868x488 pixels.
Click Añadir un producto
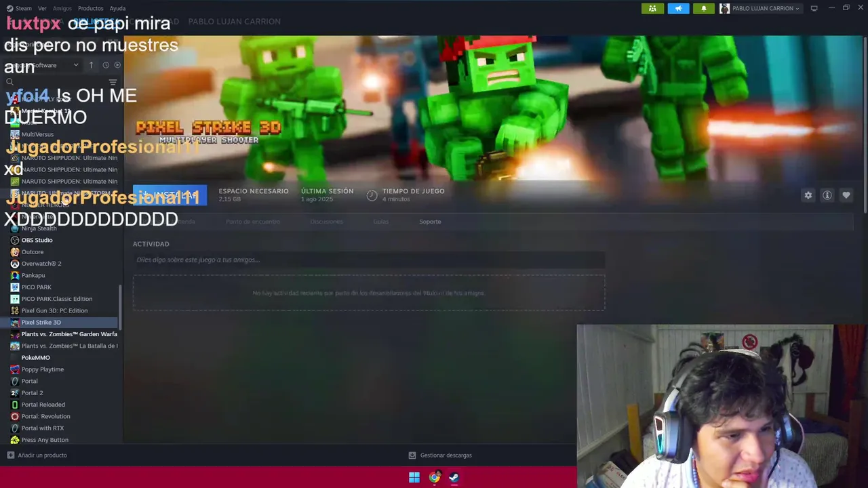point(42,455)
